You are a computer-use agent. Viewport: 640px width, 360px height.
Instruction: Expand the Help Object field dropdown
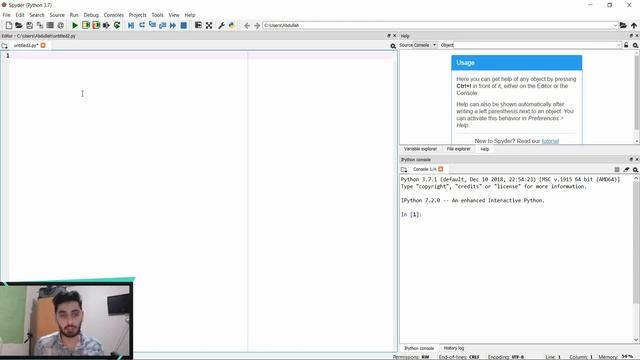[x=619, y=45]
